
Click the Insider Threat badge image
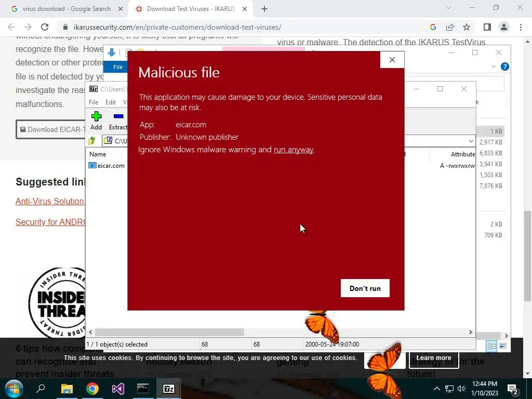pos(57,303)
